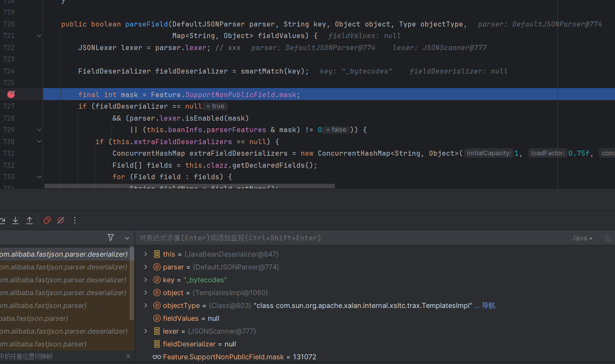This screenshot has height=364, width=615.
Task: Expand the 'parser' variable node
Action: [x=146, y=267]
